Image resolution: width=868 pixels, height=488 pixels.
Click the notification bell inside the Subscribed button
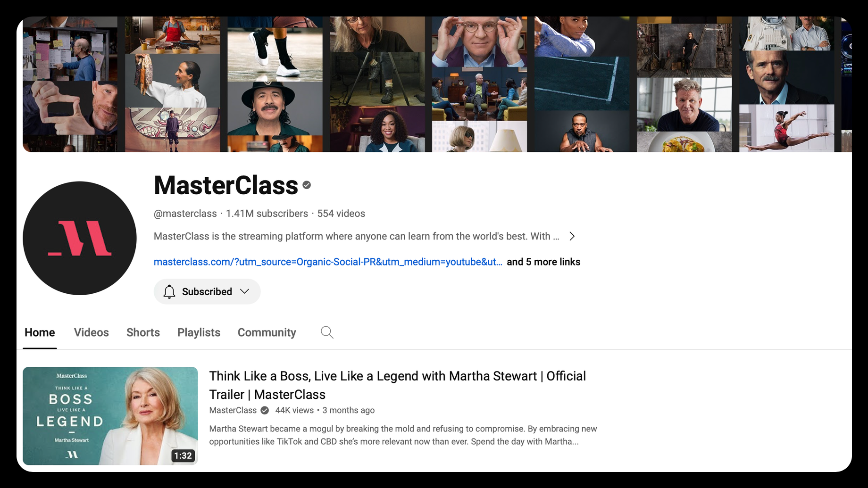click(x=169, y=291)
